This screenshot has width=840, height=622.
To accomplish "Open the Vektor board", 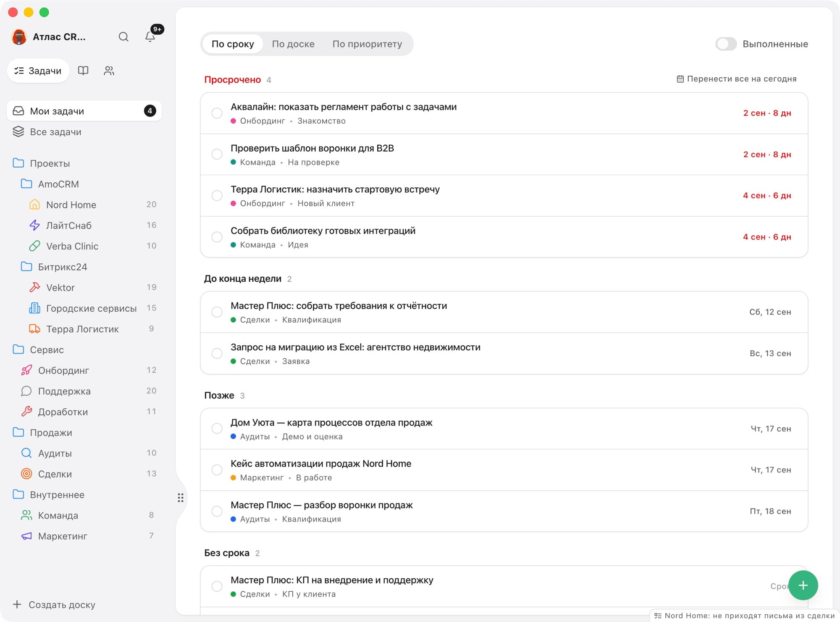I will coord(84,287).
